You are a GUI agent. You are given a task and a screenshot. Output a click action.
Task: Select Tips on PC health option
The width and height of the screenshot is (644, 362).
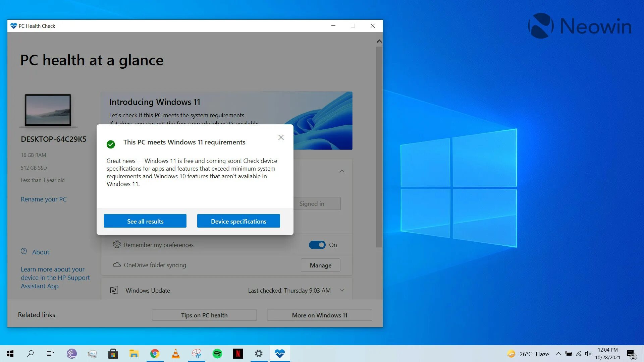204,315
